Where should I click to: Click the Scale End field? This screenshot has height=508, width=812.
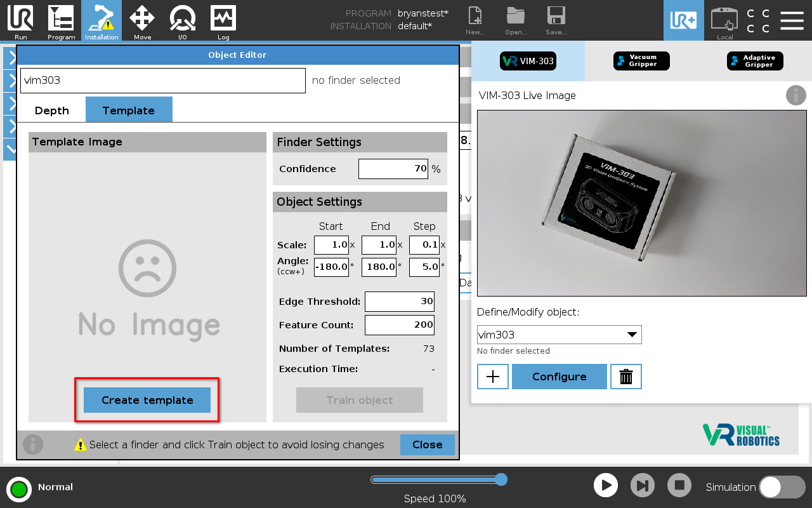point(379,245)
